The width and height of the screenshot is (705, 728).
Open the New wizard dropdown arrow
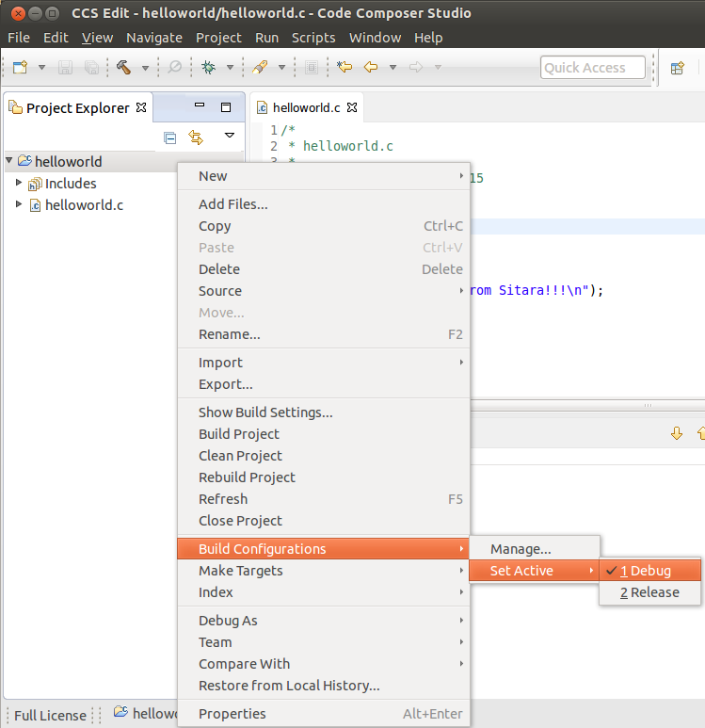[41, 67]
